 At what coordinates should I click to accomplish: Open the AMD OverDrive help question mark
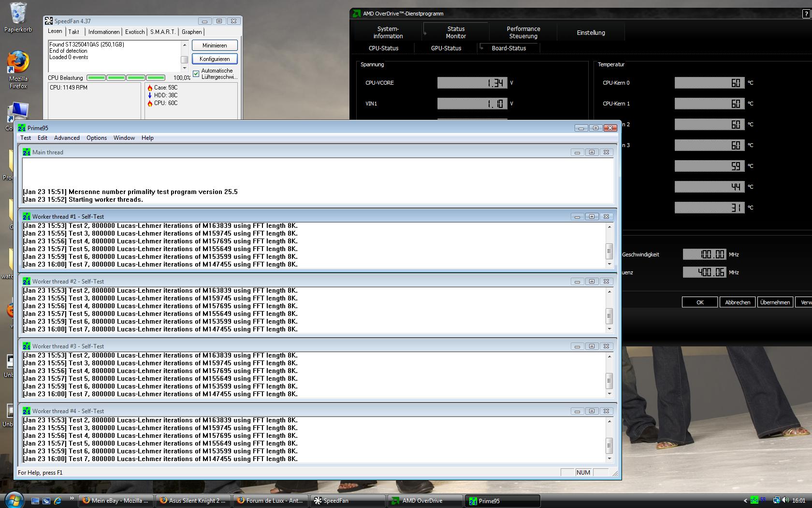(x=807, y=14)
